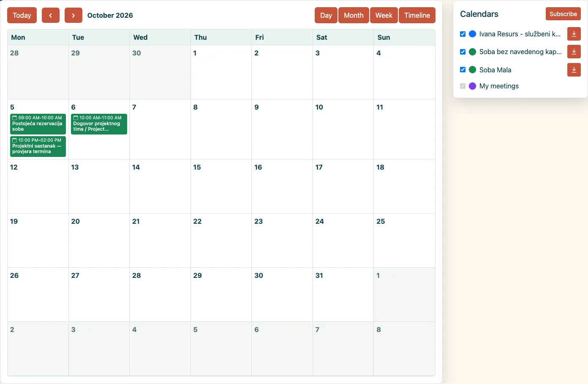Click Ivana Resurs - službeni k... label
This screenshot has height=384, width=588.
520,34
